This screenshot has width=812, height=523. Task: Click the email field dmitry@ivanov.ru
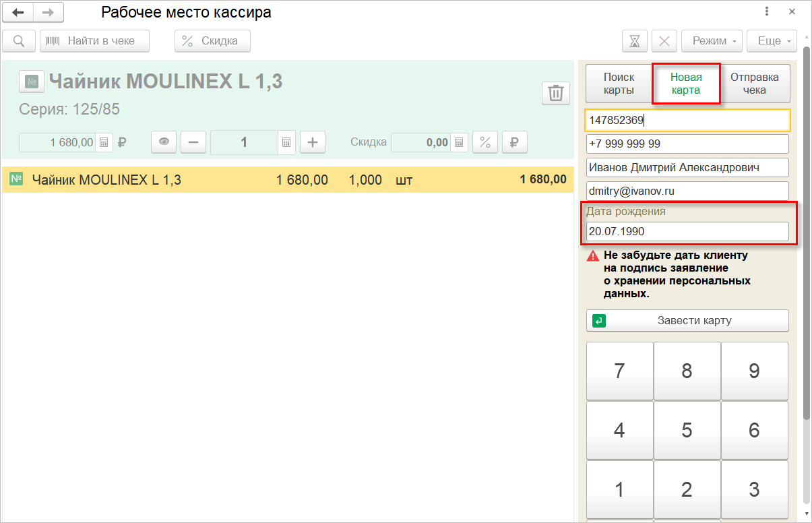(x=687, y=191)
